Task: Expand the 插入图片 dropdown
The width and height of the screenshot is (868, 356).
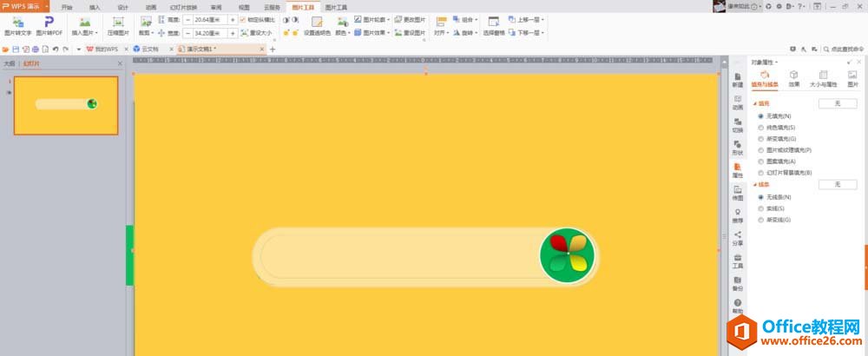Action: [85, 32]
